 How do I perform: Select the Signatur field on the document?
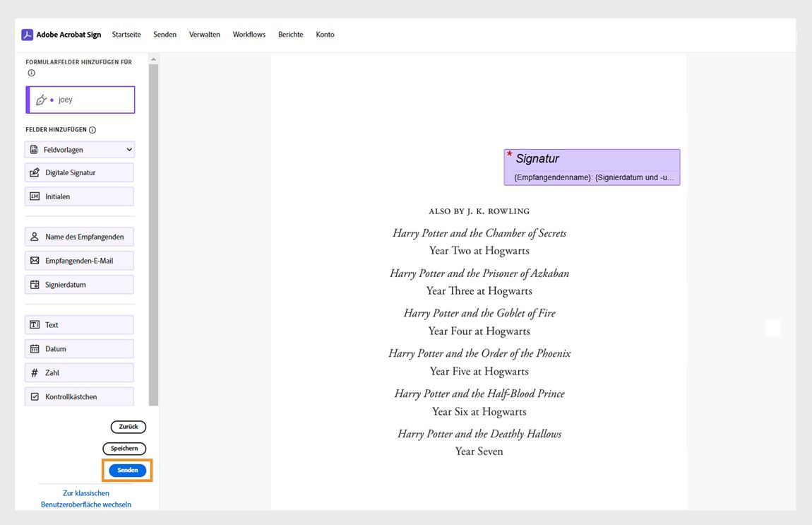tap(592, 167)
